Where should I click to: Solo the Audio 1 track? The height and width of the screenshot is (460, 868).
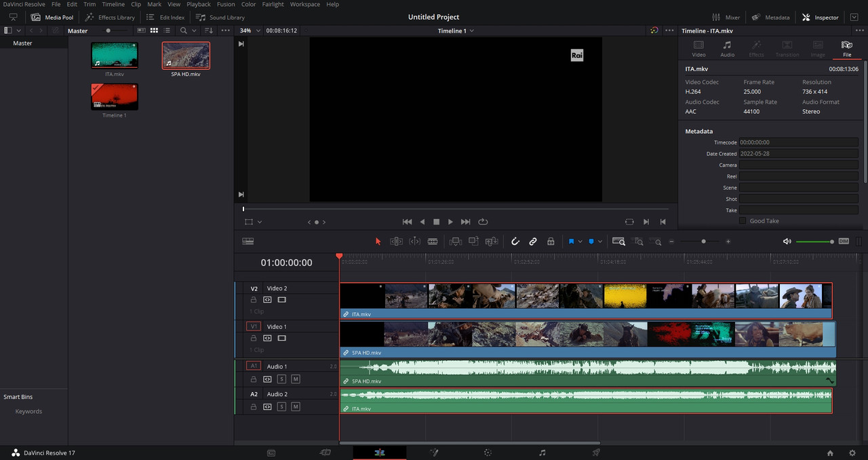tap(281, 379)
